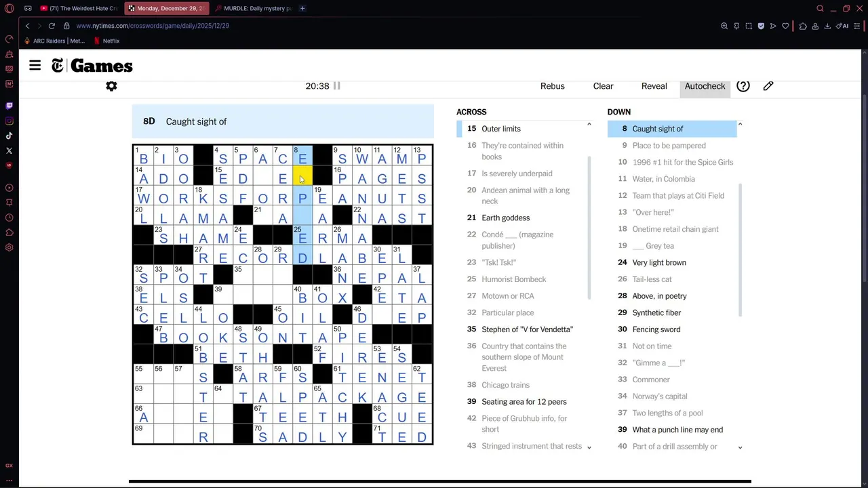Open Extensions cube icon in sidebar
The image size is (868, 488).
click(9, 232)
